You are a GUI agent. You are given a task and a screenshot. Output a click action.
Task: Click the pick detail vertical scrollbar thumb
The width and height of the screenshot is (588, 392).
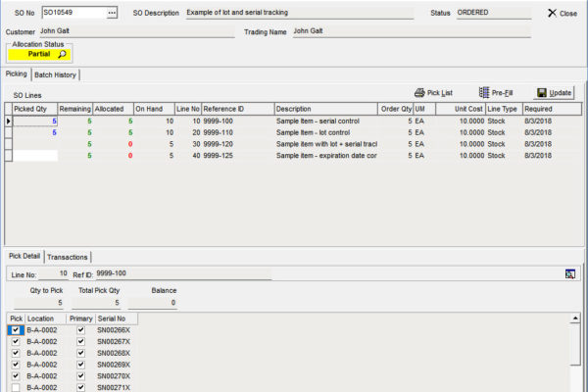[575, 344]
